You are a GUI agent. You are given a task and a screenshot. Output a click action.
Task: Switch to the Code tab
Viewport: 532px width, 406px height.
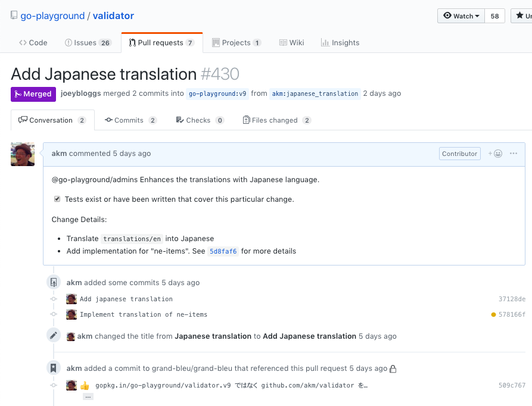33,43
